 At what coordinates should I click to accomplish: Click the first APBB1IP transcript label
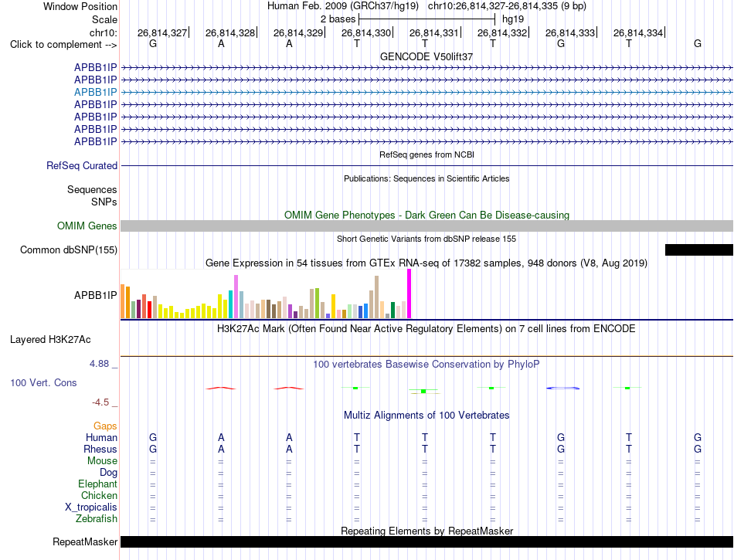pyautogui.click(x=96, y=67)
